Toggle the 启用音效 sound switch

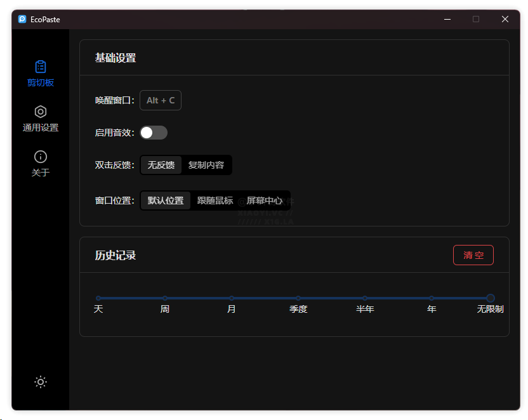click(154, 133)
